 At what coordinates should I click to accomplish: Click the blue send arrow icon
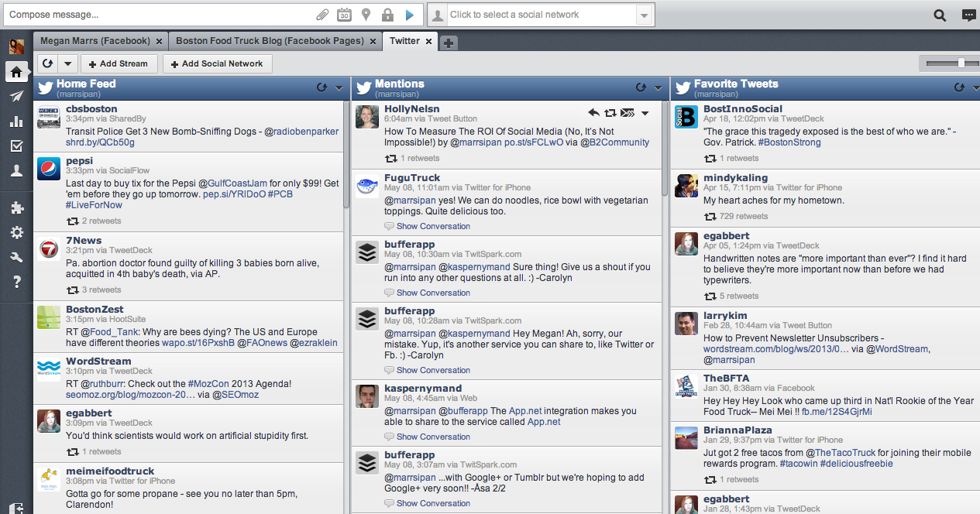pyautogui.click(x=409, y=15)
